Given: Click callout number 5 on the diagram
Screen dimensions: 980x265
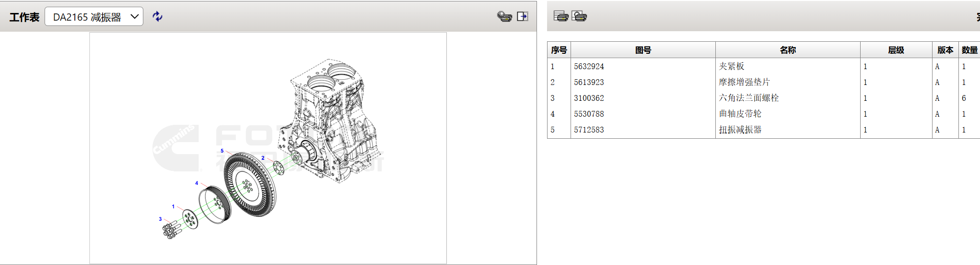Looking at the screenshot, I should click(222, 151).
